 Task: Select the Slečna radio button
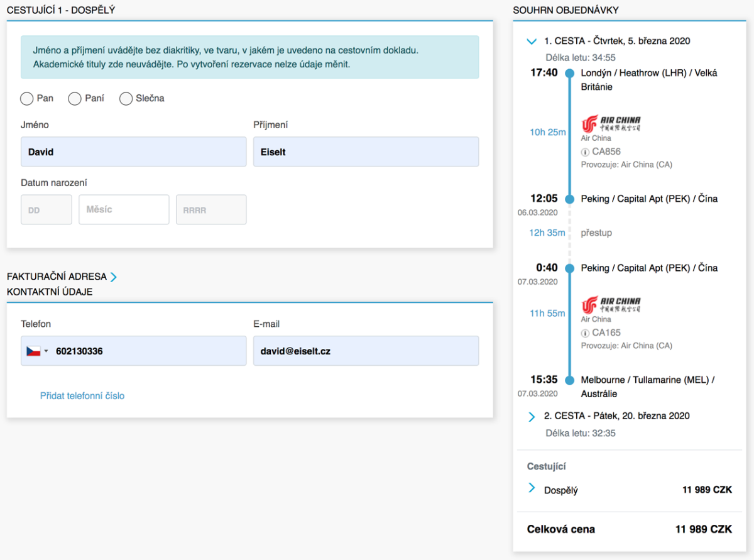coord(126,99)
